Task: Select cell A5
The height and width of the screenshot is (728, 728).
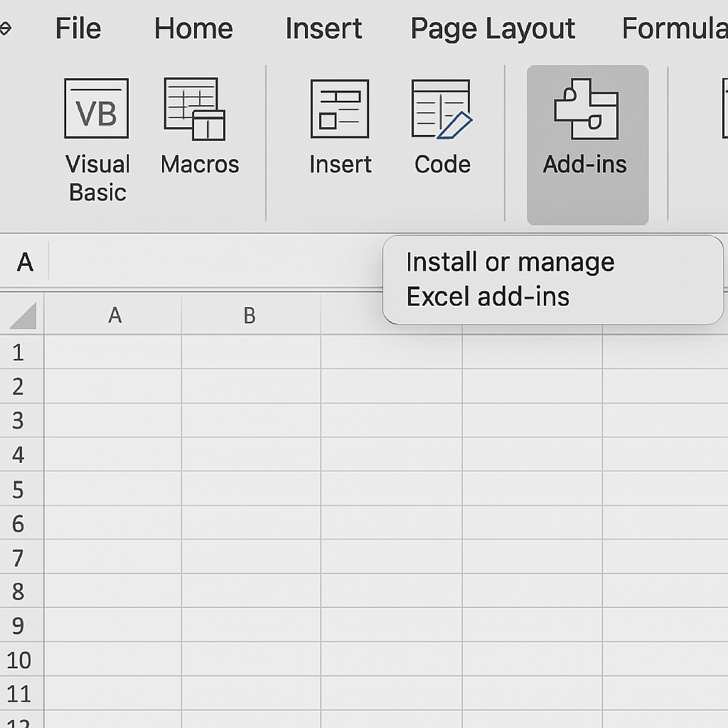Action: tap(113, 488)
